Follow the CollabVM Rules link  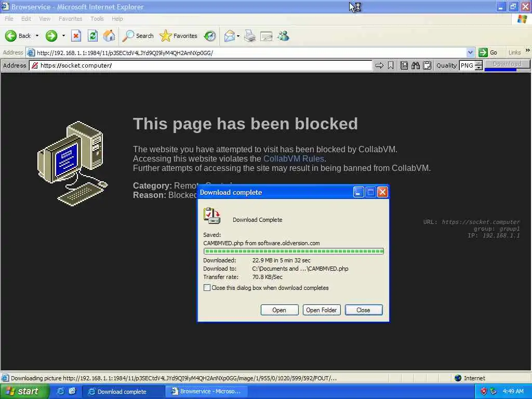tap(294, 159)
